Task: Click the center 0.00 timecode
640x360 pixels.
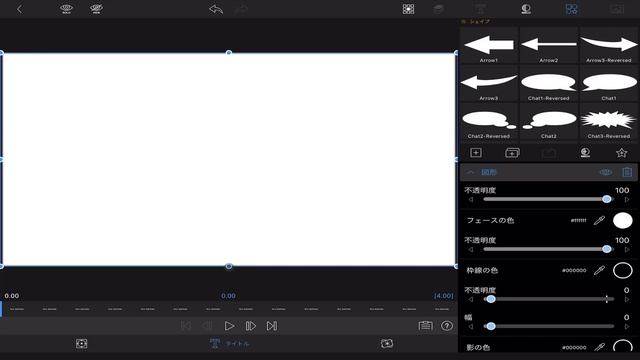Action: [x=228, y=296]
